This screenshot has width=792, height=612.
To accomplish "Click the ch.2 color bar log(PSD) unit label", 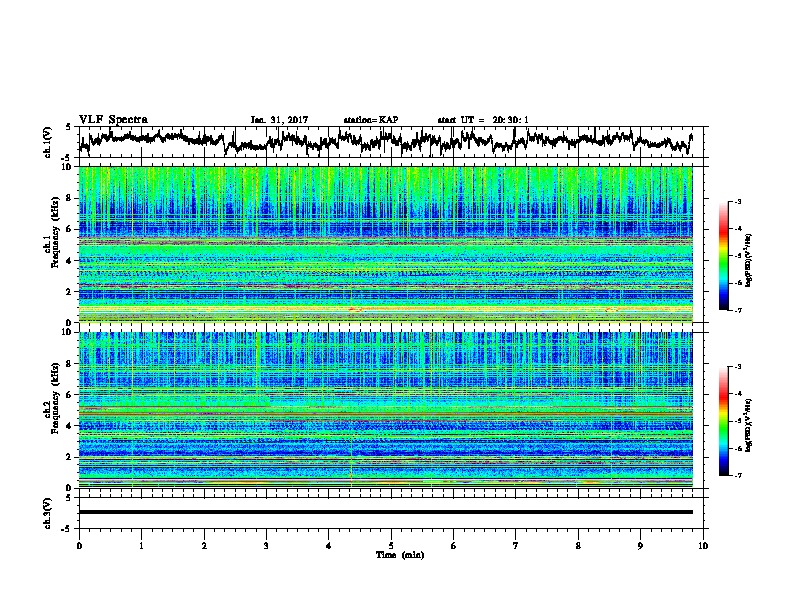I will click(749, 424).
